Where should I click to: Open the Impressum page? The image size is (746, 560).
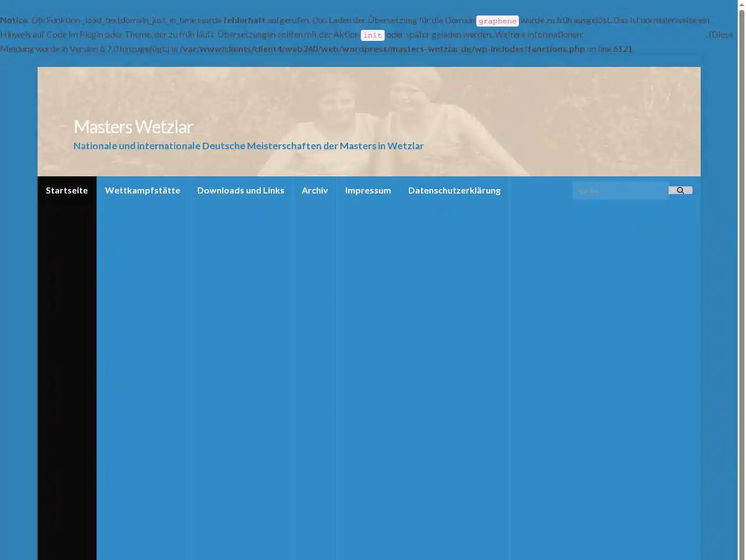click(x=368, y=190)
